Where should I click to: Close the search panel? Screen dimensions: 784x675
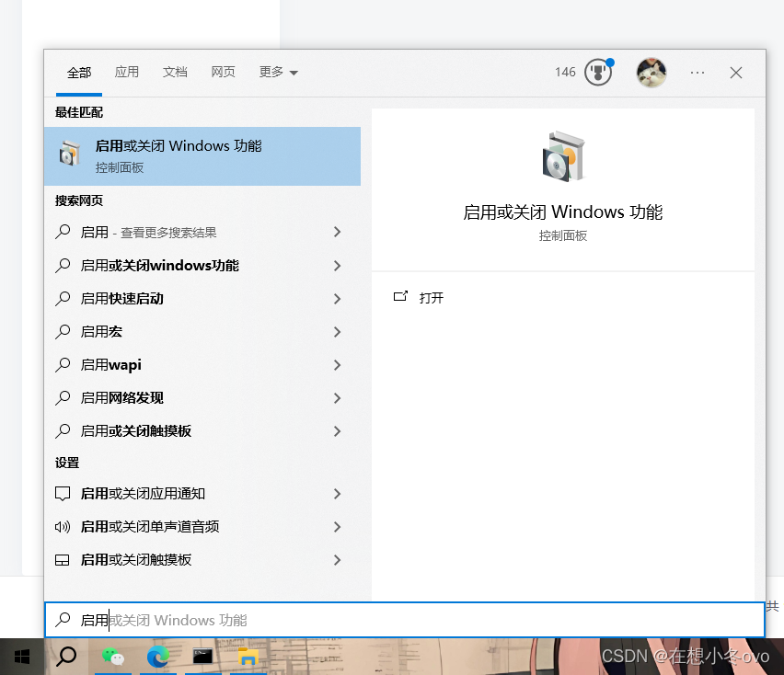coord(735,73)
